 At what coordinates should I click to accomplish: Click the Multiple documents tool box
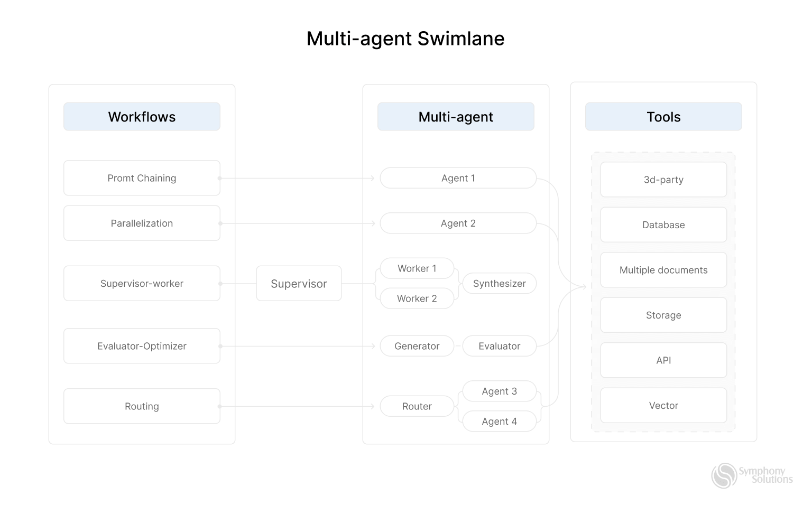pyautogui.click(x=663, y=270)
